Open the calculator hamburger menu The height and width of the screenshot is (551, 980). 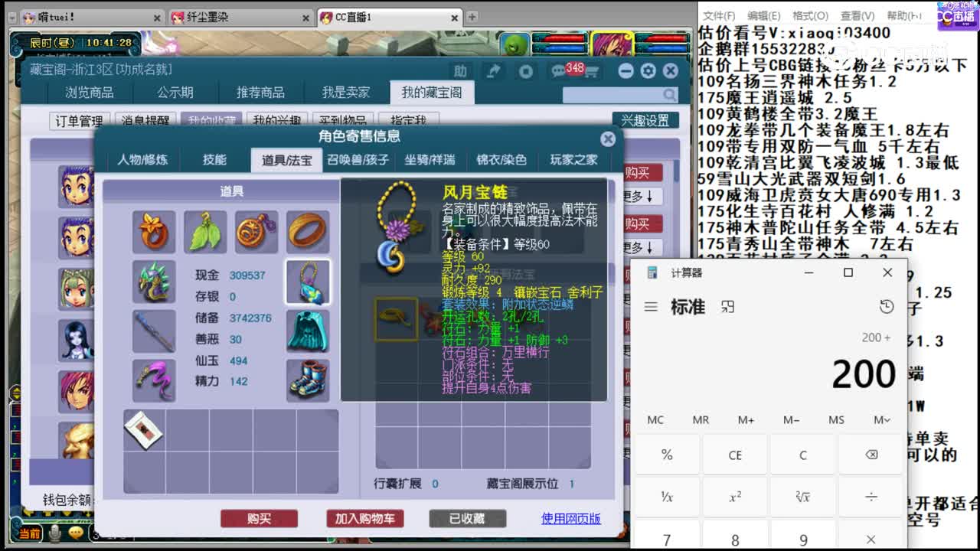(651, 307)
